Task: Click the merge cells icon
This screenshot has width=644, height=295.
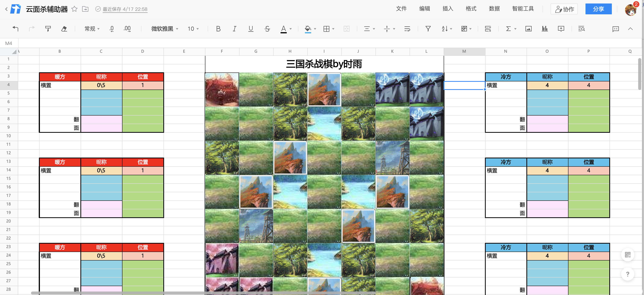Action: [x=346, y=29]
